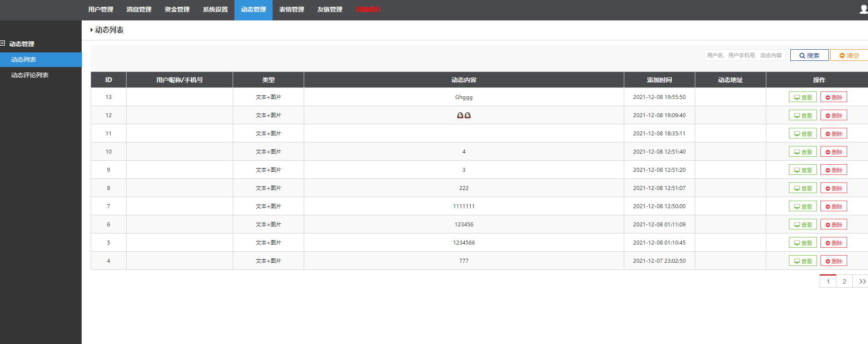Open 动态评论列表 in the sidebar
This screenshot has height=344, width=868.
[x=30, y=75]
